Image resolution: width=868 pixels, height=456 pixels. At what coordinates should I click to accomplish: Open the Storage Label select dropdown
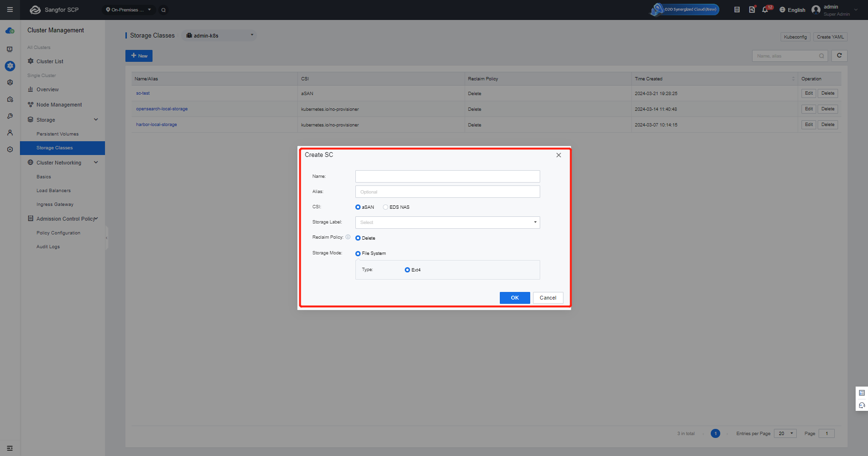coord(448,223)
